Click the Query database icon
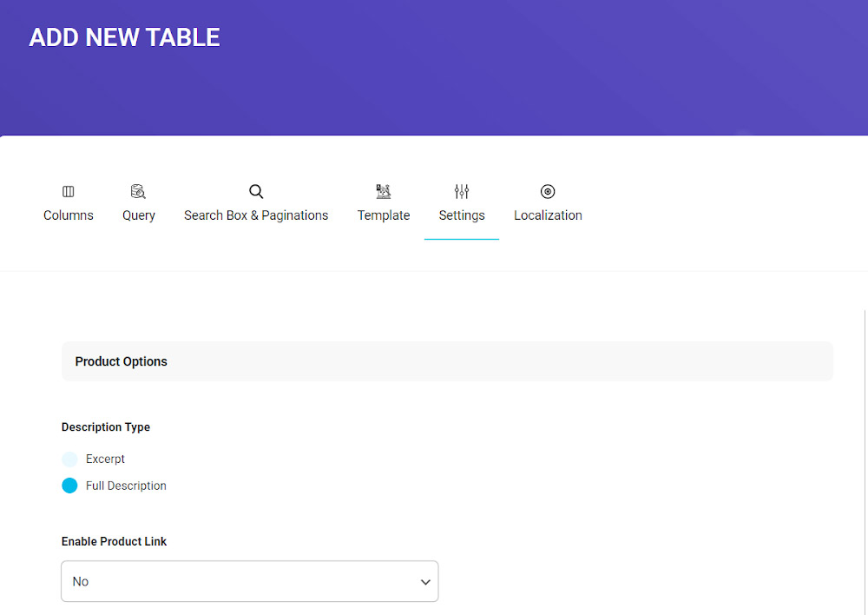This screenshot has width=868, height=615. point(138,191)
